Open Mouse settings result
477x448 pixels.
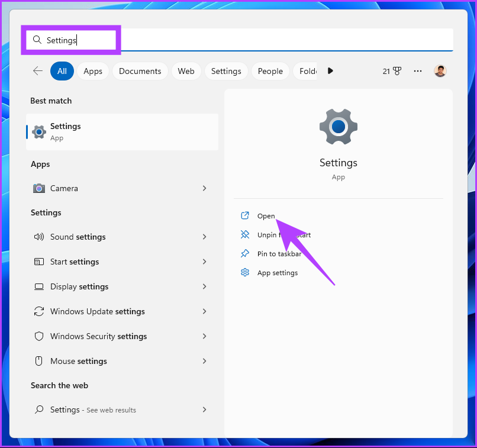pos(79,361)
